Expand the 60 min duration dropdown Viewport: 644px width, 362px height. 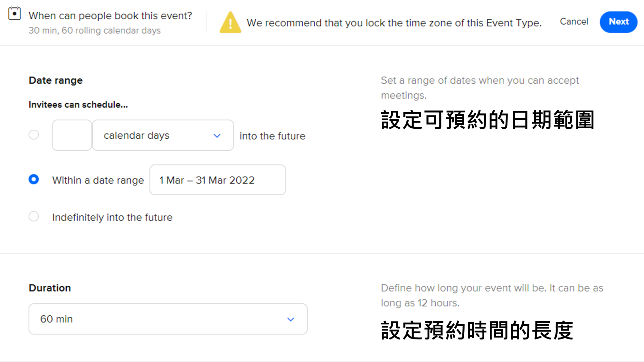point(168,319)
